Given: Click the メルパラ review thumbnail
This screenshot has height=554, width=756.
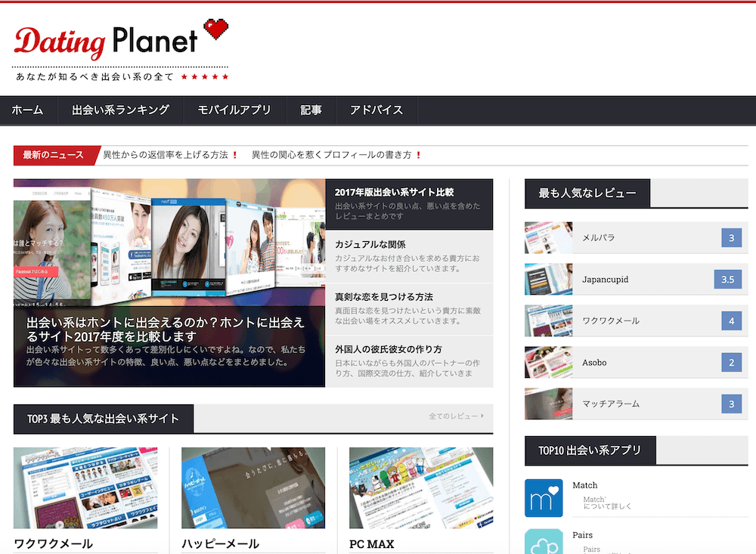Looking at the screenshot, I should 548,238.
